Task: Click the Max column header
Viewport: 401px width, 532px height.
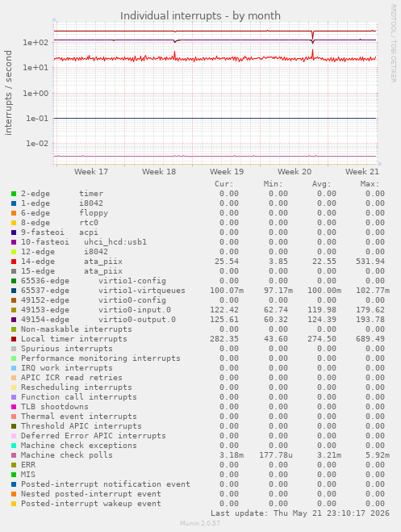Action: [370, 184]
